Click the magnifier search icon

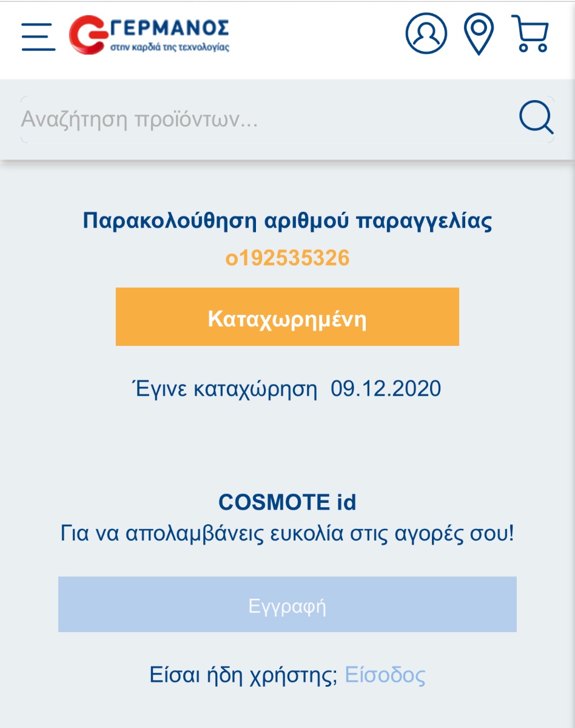pos(536,118)
